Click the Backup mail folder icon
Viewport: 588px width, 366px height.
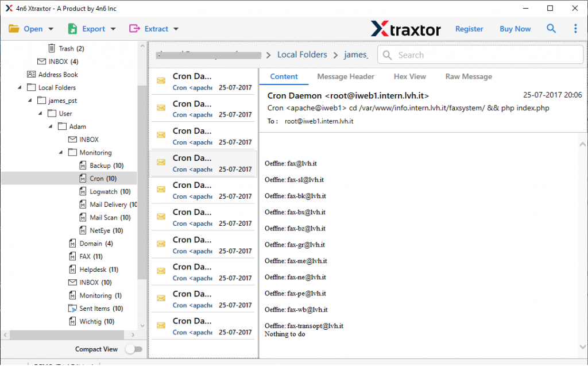click(x=83, y=165)
